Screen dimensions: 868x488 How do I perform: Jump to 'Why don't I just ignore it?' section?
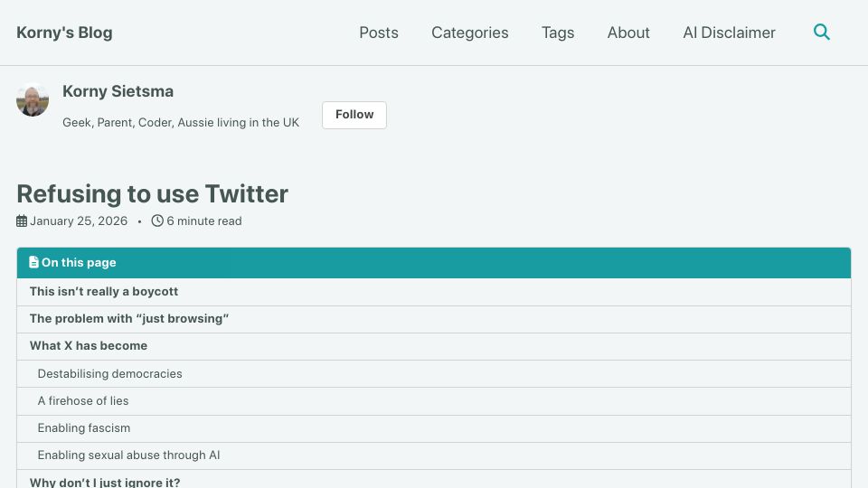(434, 480)
